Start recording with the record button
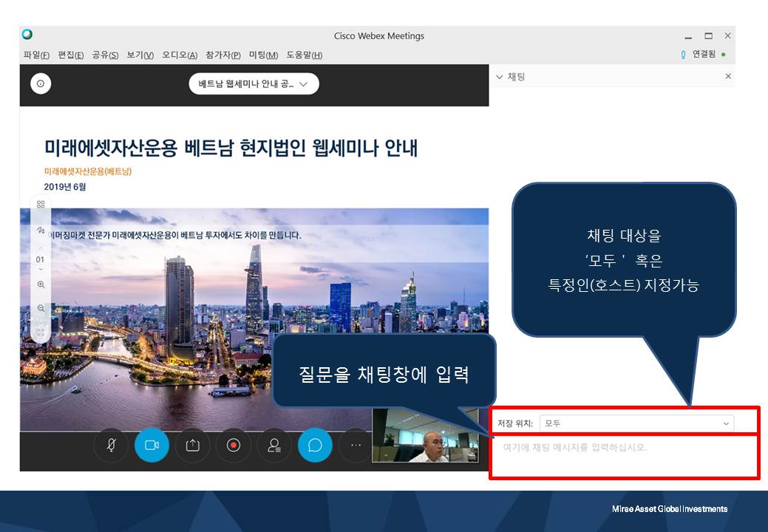This screenshot has height=532, width=768. click(233, 445)
